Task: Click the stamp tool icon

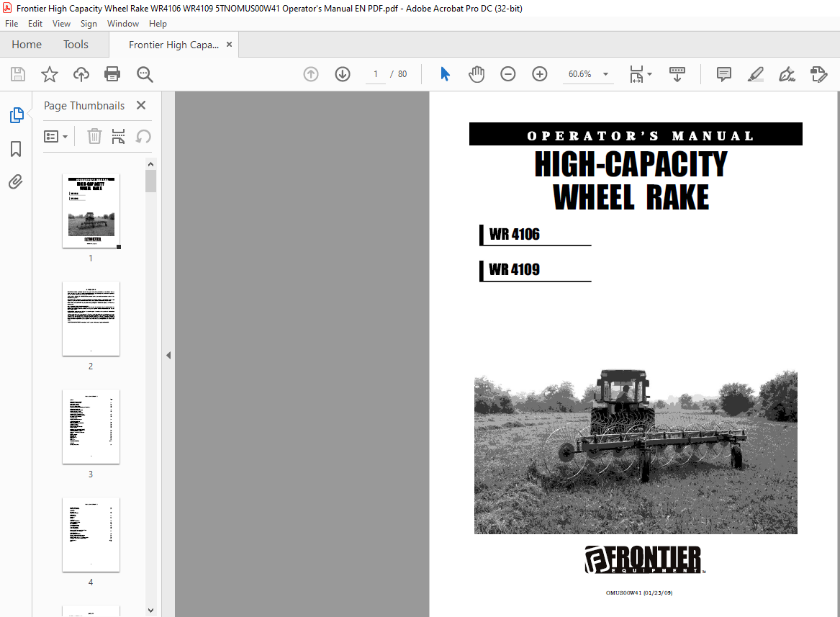Action: click(818, 74)
